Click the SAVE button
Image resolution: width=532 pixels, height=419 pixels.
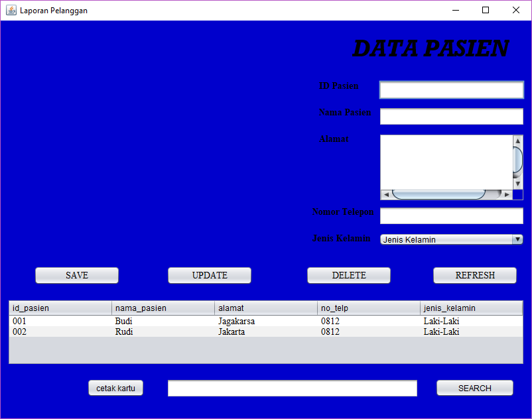point(76,275)
